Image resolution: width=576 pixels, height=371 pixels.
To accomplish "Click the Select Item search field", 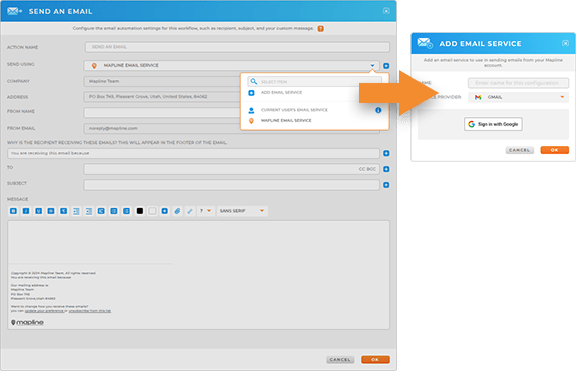I will (x=315, y=82).
